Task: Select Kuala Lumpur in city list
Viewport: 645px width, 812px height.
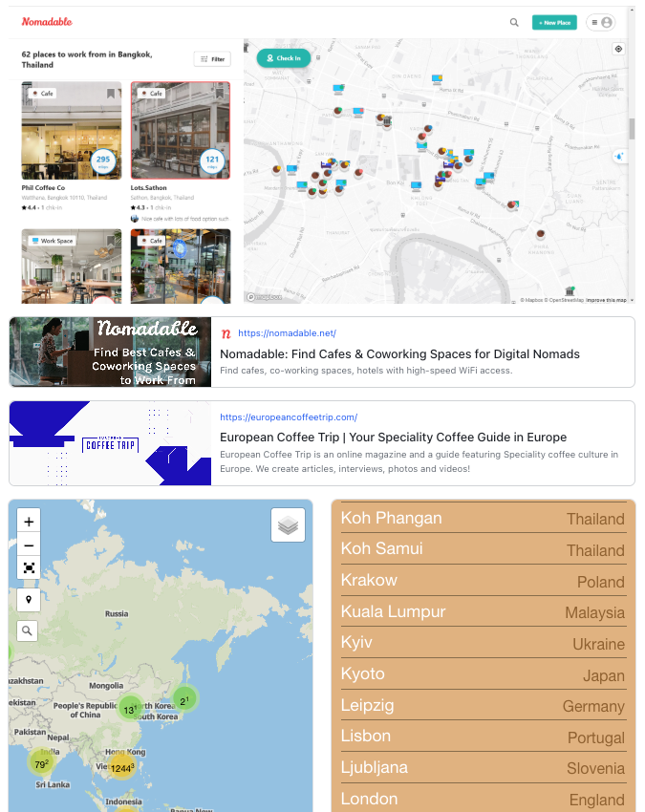Action: point(483,611)
